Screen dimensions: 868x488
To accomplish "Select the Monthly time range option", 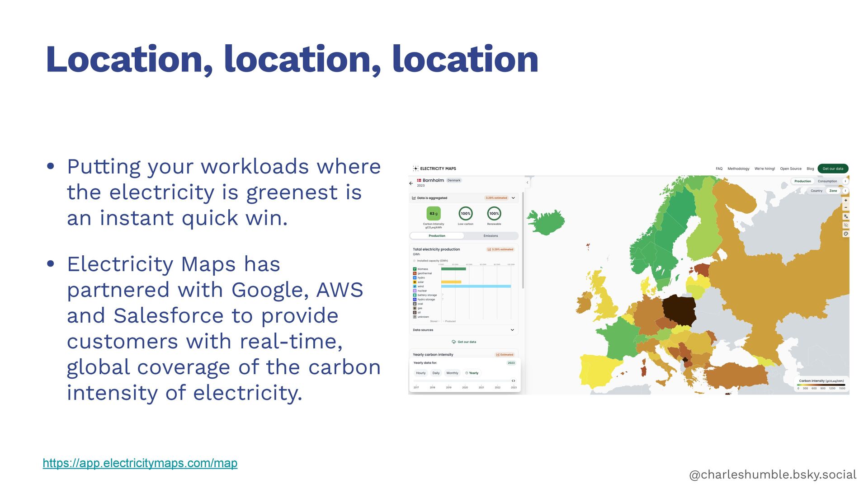I will pyautogui.click(x=452, y=373).
